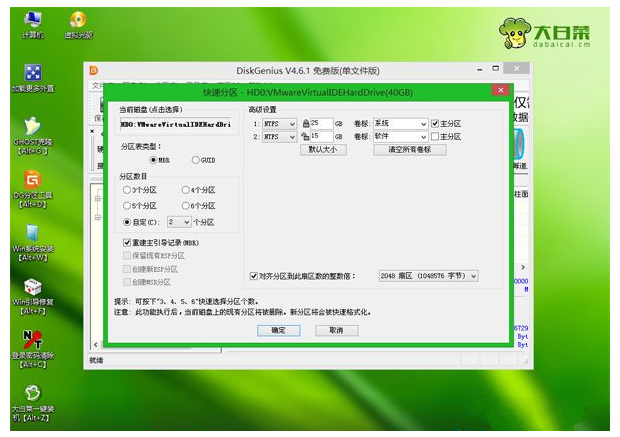Click current disk HD0 selection field

176,124
